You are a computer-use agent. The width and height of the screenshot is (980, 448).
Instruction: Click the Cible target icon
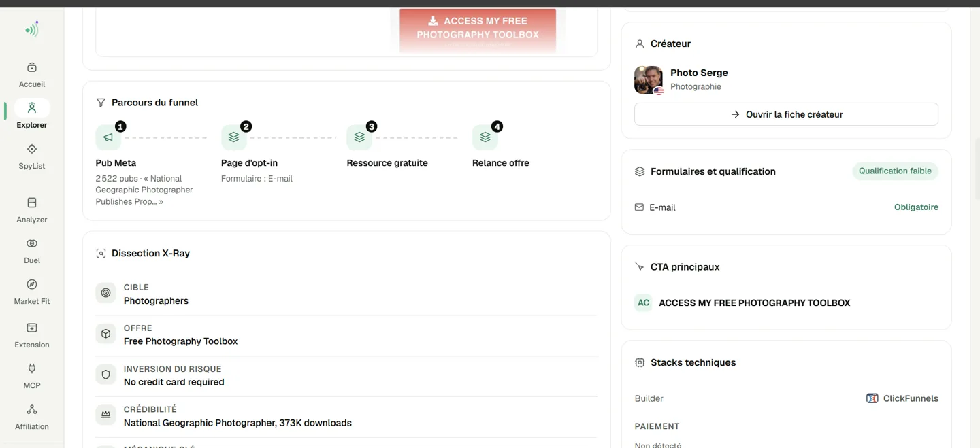point(105,293)
